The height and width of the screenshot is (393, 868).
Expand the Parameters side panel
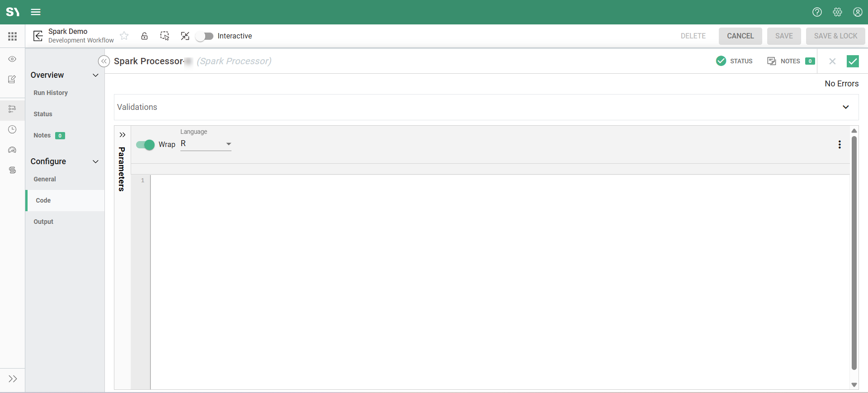(x=122, y=135)
